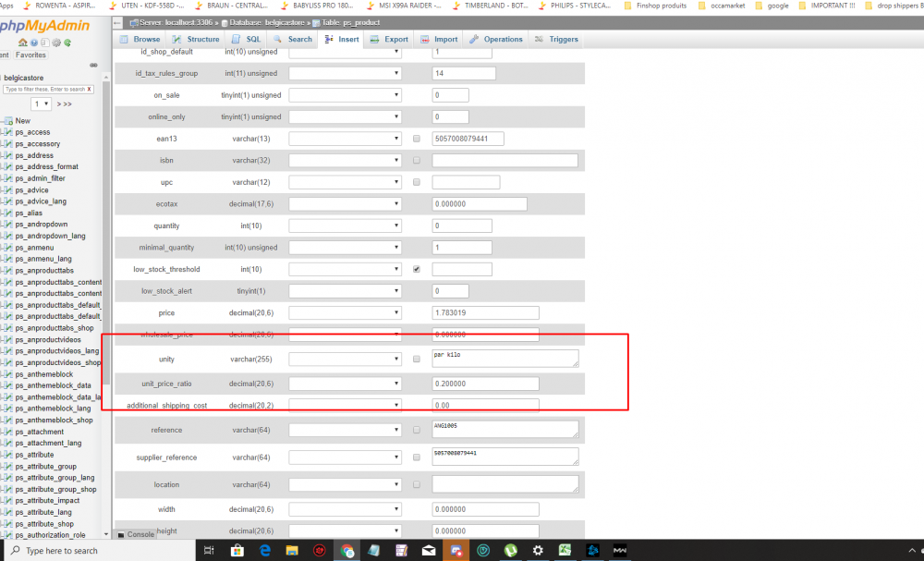Switch to the Structure tab
This screenshot has height=561, width=924.
pyautogui.click(x=196, y=40)
